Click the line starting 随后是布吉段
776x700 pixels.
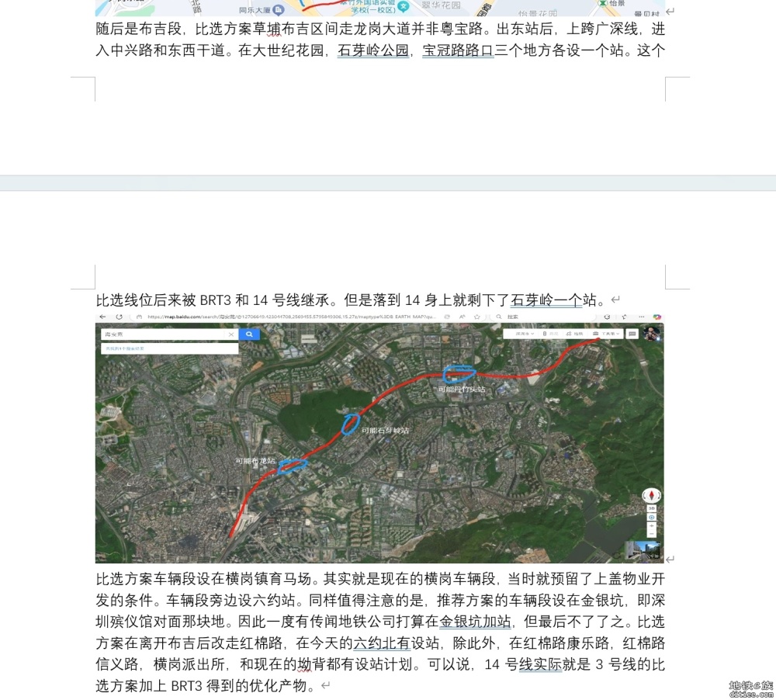click(x=380, y=29)
